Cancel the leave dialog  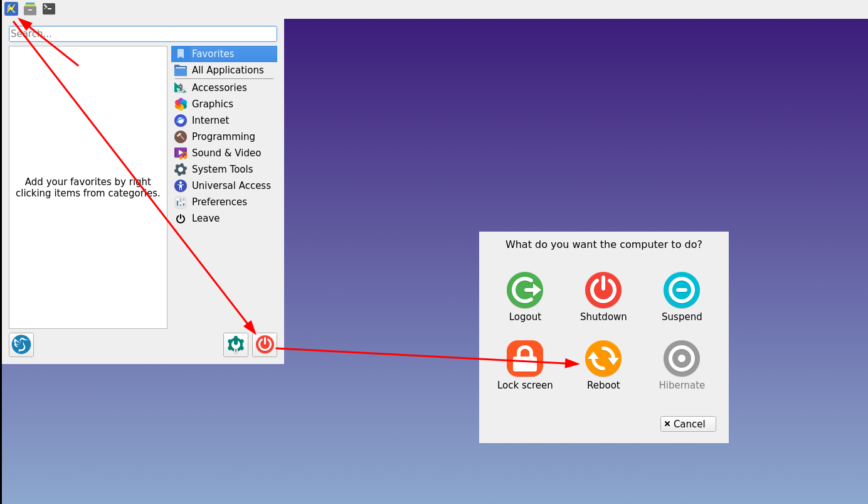(687, 424)
